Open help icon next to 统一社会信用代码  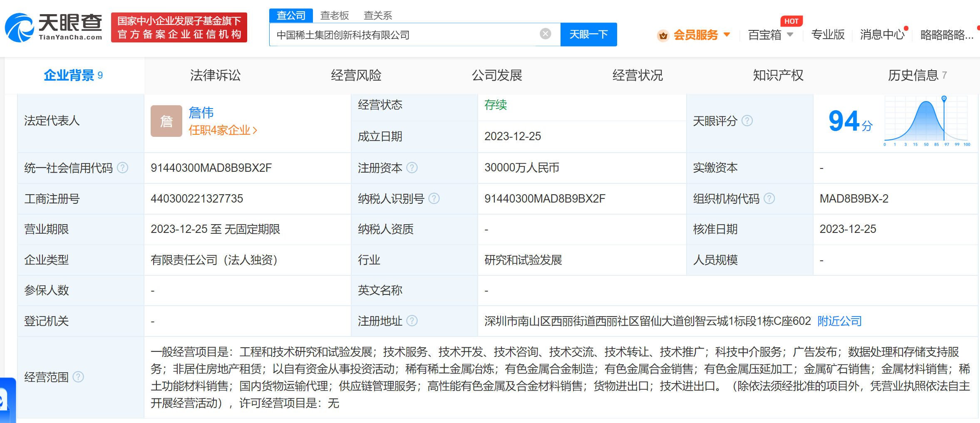[122, 168]
